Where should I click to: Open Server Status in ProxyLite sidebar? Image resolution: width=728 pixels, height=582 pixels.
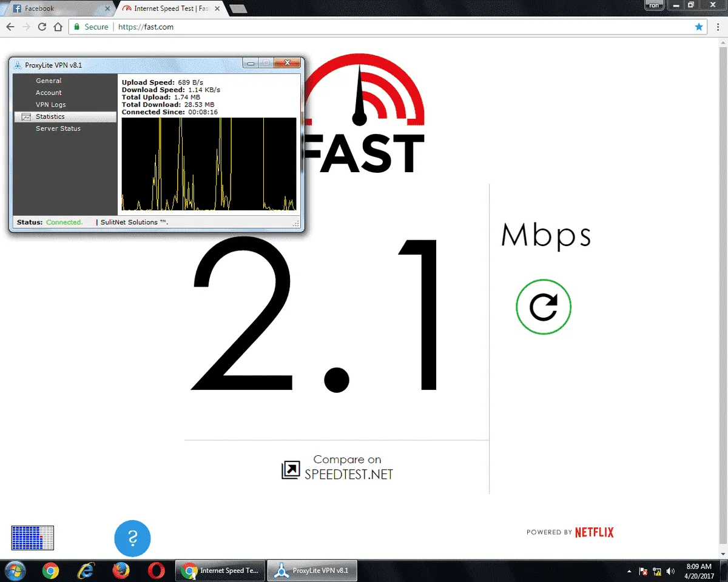pos(58,129)
